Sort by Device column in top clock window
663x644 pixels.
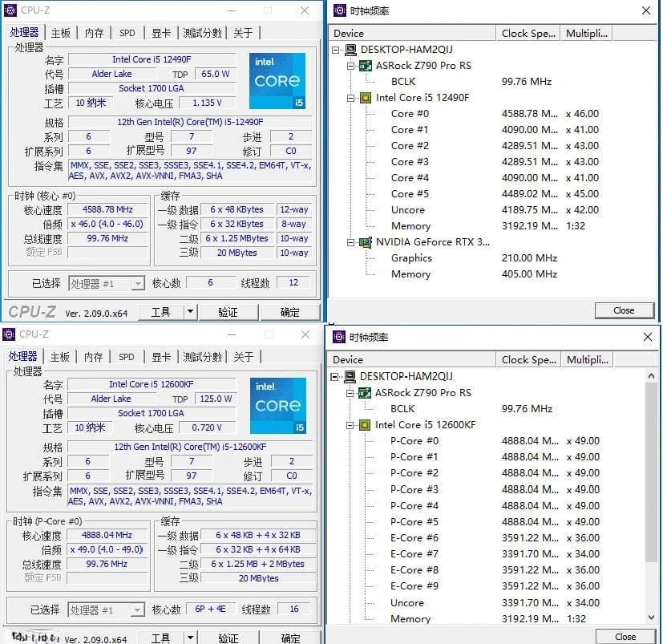coord(412,34)
